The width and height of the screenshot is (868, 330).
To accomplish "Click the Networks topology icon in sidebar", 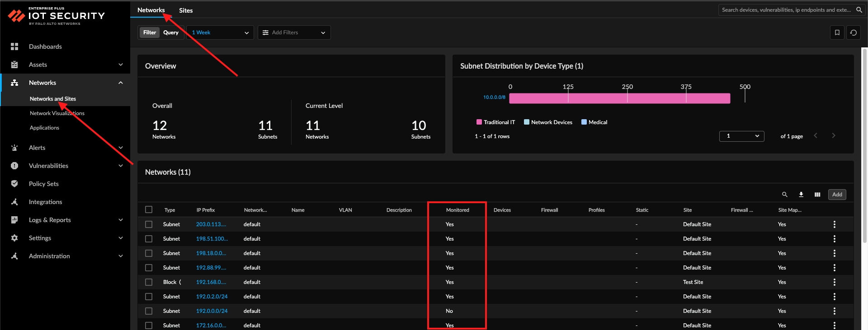I will tap(14, 83).
